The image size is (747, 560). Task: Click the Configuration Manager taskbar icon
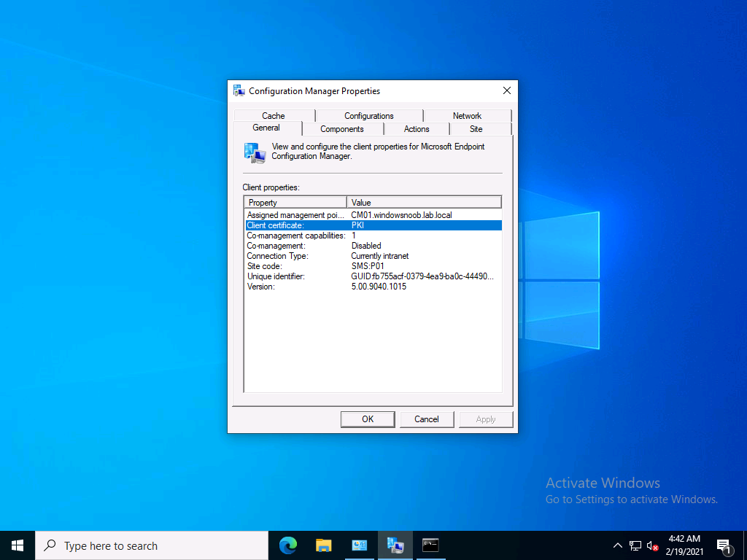395,545
